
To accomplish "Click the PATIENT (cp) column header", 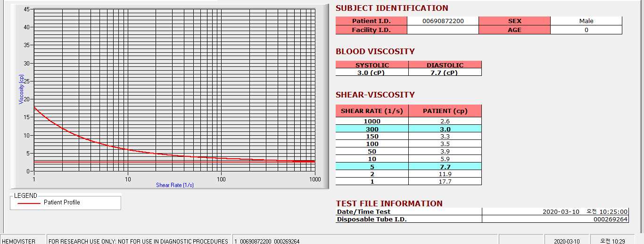I will click(445, 111).
